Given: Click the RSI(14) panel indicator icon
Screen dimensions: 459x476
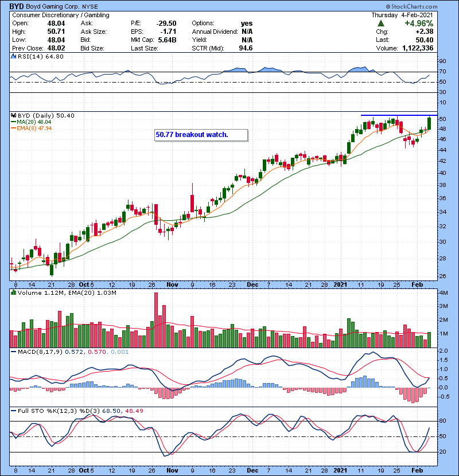Looking at the screenshot, I should click(x=13, y=56).
